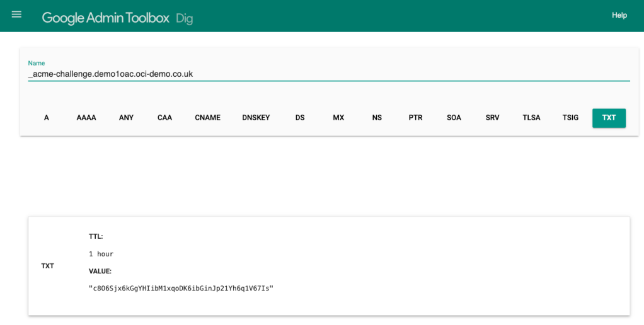Open the Help link
Viewport: 644px width, 325px height.
[619, 15]
